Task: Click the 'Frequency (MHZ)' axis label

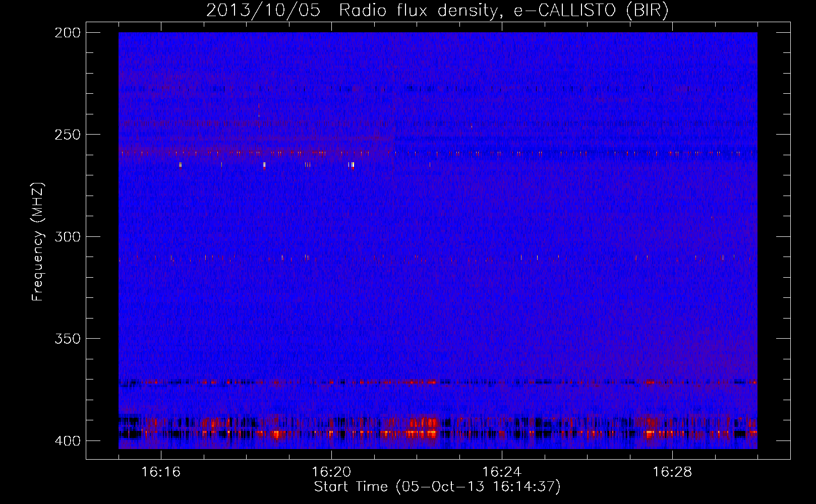Action: click(38, 242)
